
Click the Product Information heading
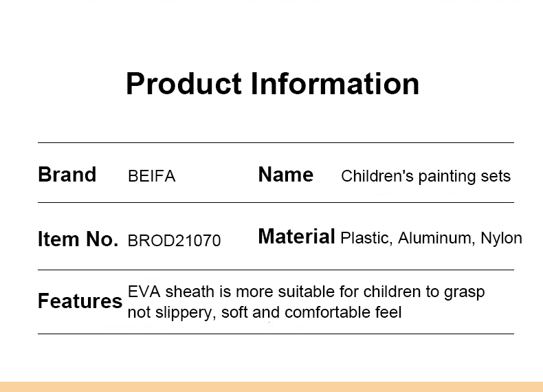[x=273, y=83]
